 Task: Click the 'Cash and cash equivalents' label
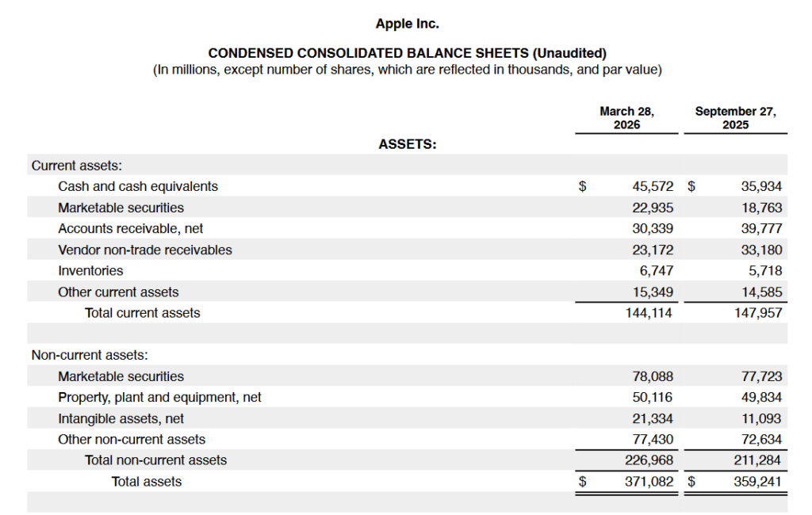(x=138, y=186)
